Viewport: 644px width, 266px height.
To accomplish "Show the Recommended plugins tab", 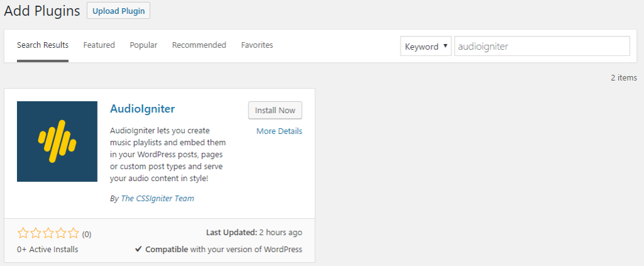I will tap(199, 45).
